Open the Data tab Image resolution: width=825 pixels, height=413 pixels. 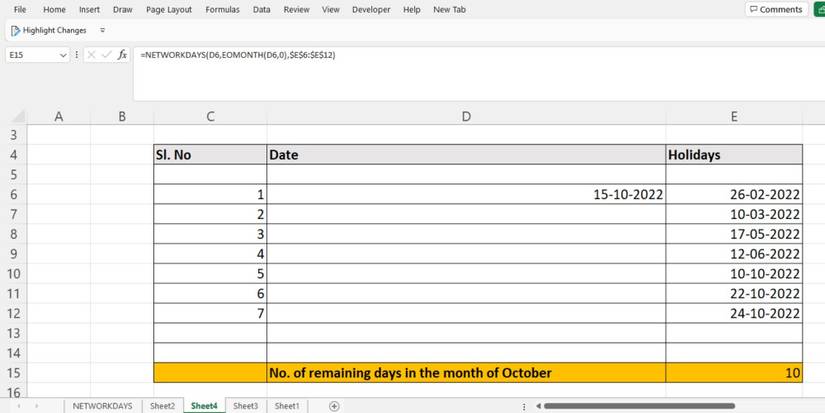coord(261,9)
